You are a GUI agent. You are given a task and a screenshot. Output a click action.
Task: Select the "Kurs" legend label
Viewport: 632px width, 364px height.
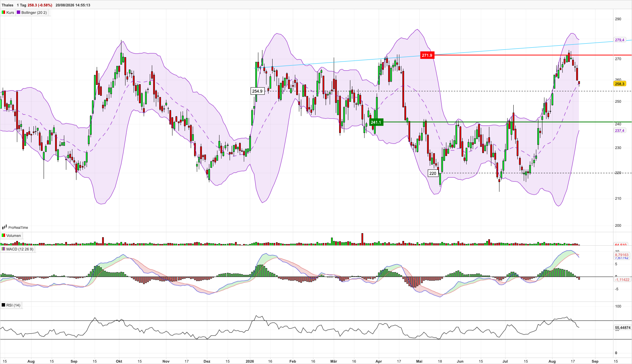click(10, 13)
